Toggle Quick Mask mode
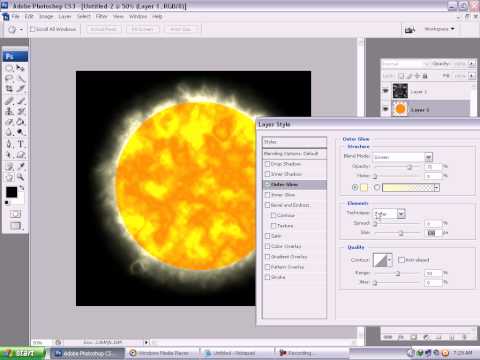 tap(15, 214)
